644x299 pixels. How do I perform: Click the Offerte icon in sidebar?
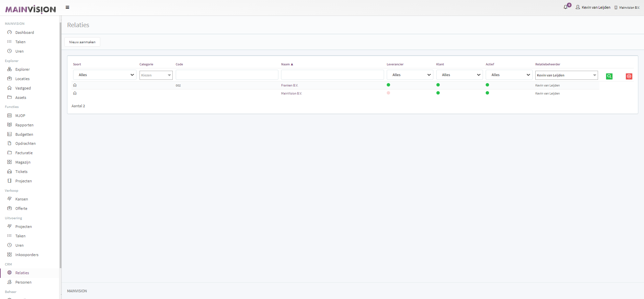[x=9, y=208]
